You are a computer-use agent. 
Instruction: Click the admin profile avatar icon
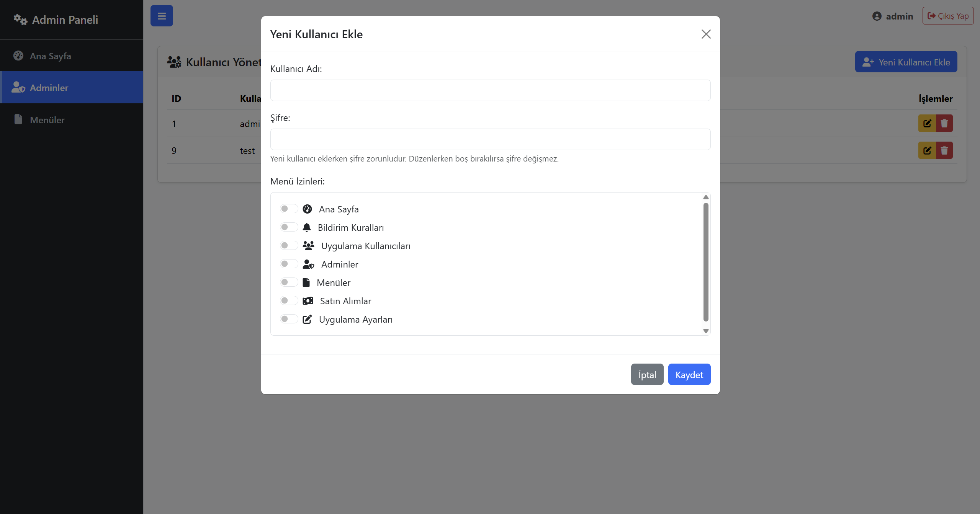click(877, 16)
